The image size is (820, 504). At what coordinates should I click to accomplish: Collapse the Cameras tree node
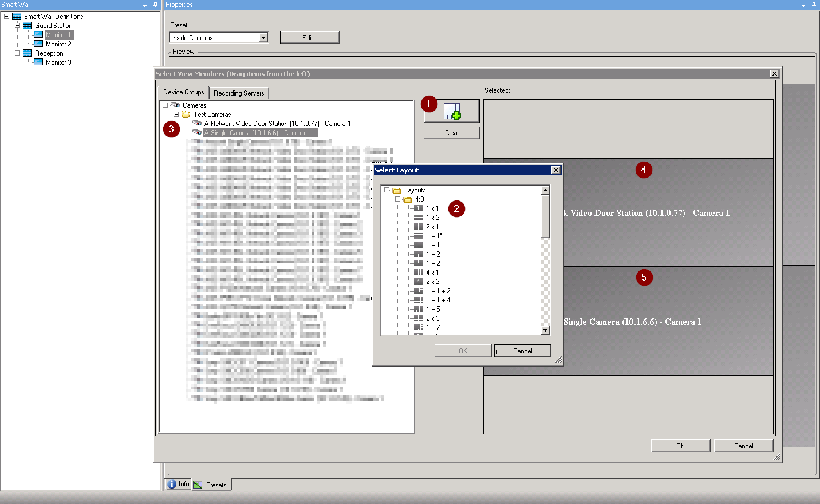[x=166, y=105]
